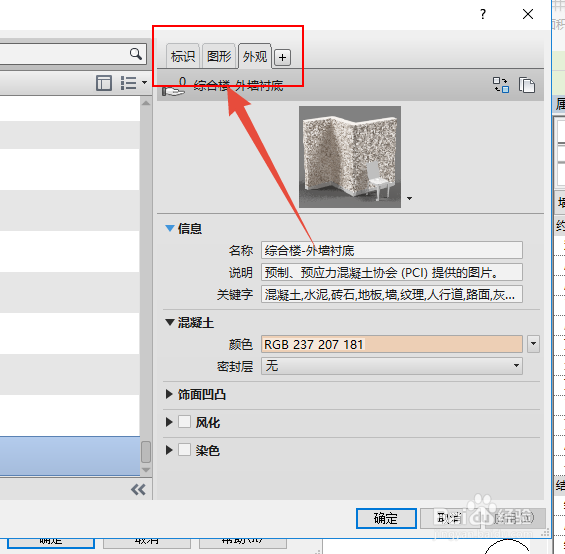Collapse the 混凝土 section

pos(170,322)
